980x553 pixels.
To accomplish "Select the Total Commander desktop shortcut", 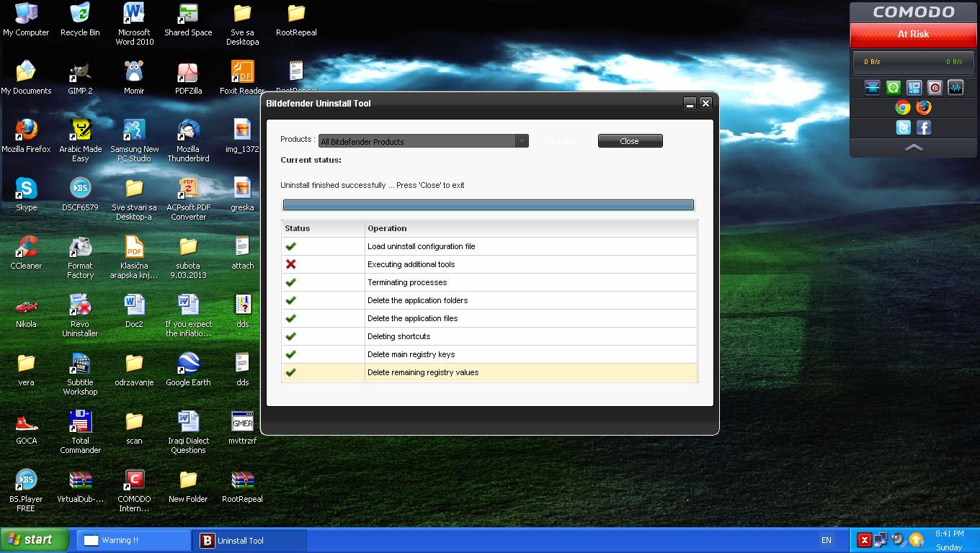I will 80,433.
